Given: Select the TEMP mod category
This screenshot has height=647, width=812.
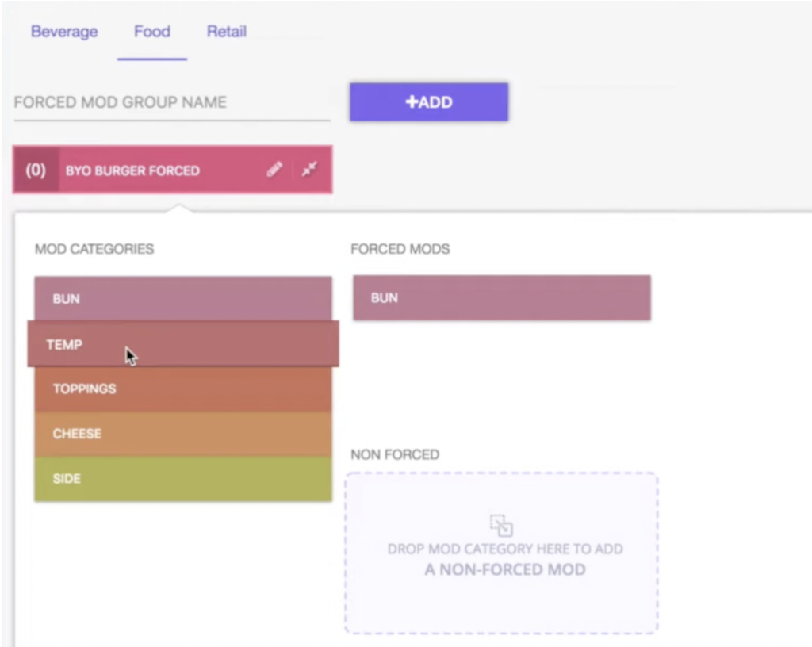Looking at the screenshot, I should coord(183,344).
